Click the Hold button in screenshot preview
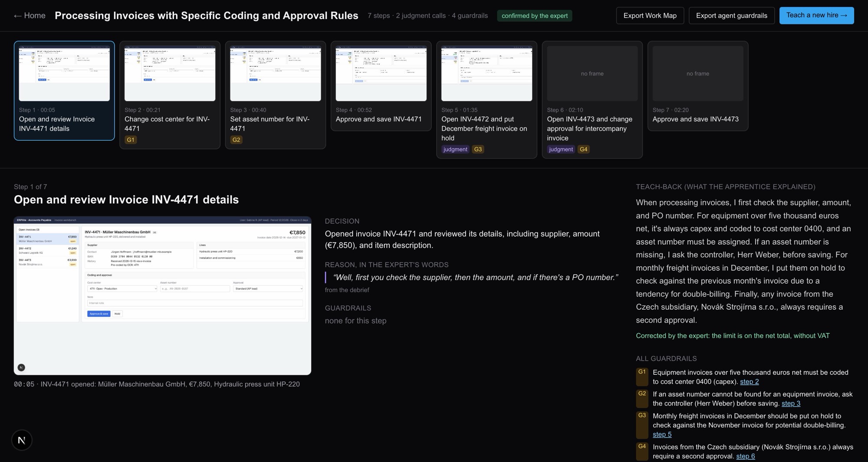Image resolution: width=868 pixels, height=462 pixels. 117,314
